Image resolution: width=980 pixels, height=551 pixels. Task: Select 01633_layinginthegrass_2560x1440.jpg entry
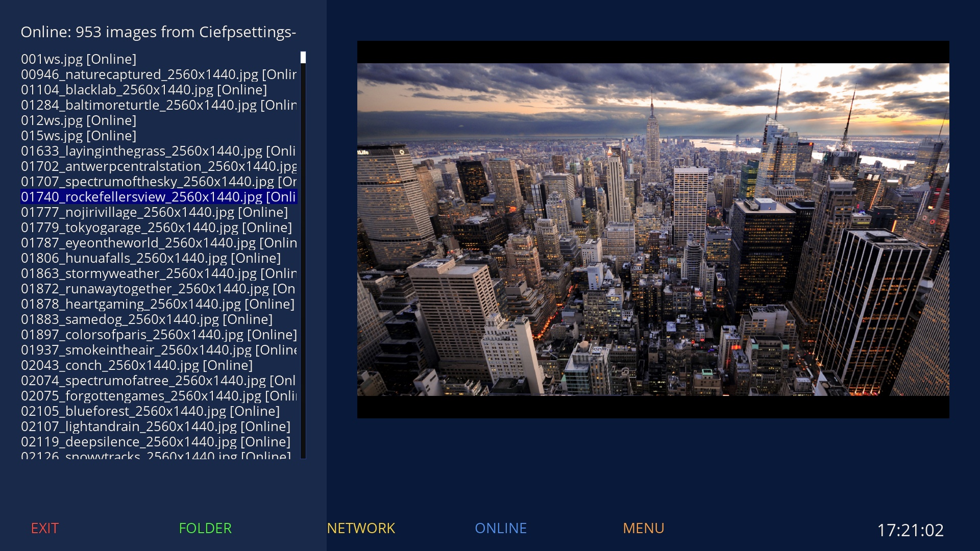coord(159,151)
